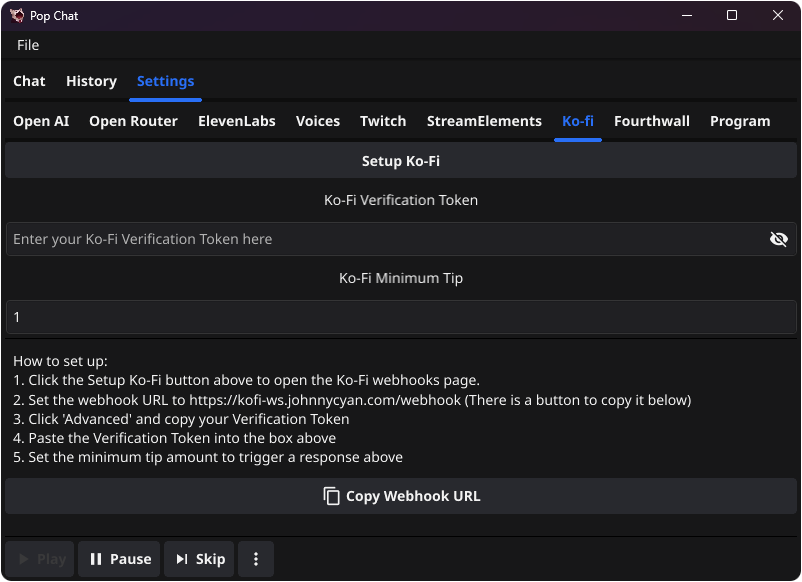The width and height of the screenshot is (802, 582).
Task: Click the Copy Webhook URL button
Action: 400,496
